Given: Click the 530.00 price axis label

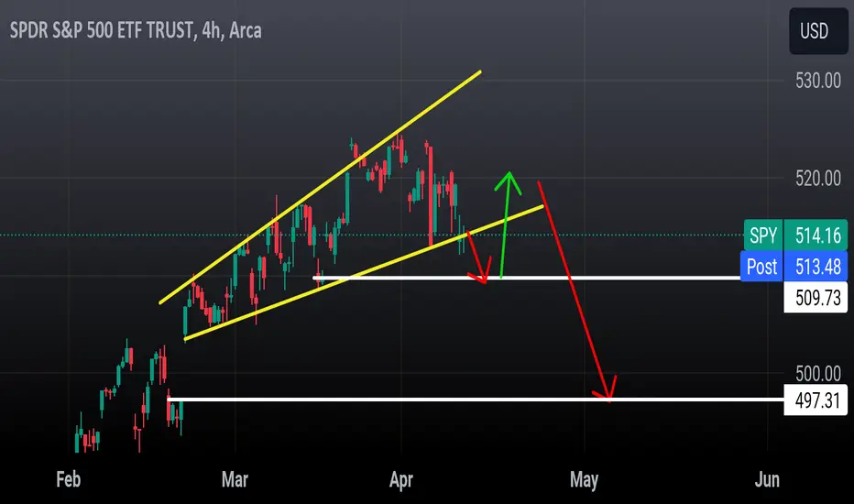Looking at the screenshot, I should 818,81.
